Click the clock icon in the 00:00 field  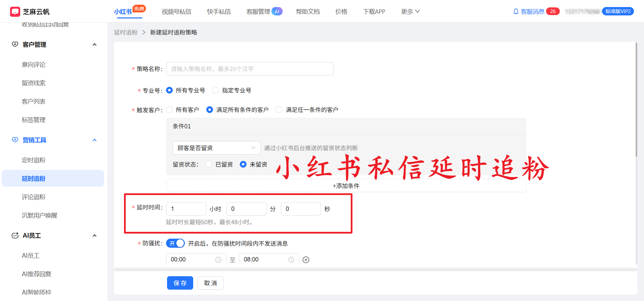tap(218, 260)
